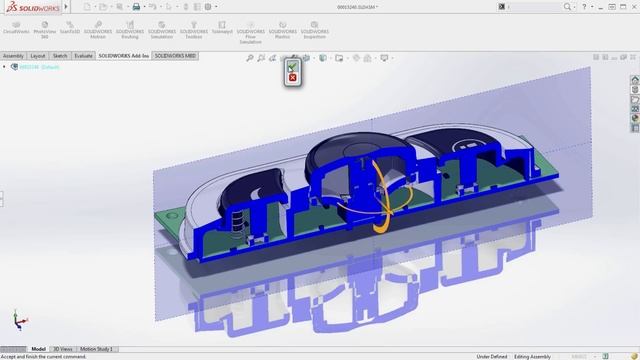This screenshot has width=640, height=360.
Task: Expand the SOLIDWORKS menu arrow beside logo
Action: pos(66,7)
